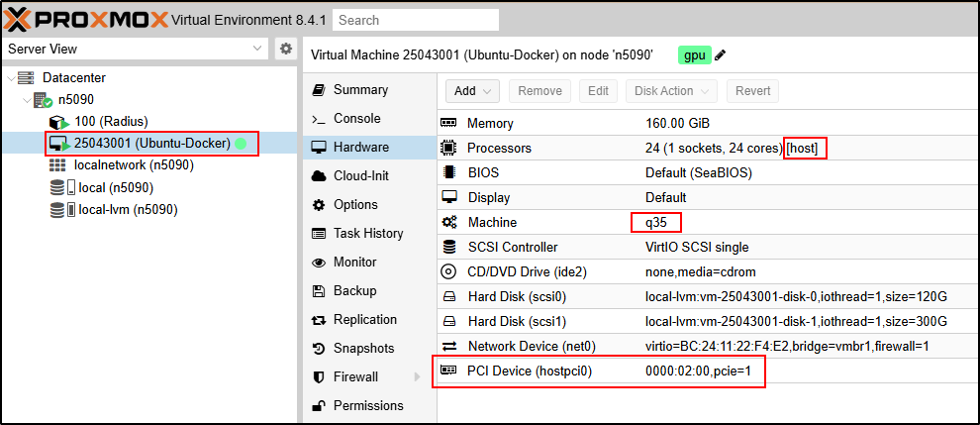The height and width of the screenshot is (425, 980).
Task: Click the Snapshots history icon
Action: click(x=319, y=349)
